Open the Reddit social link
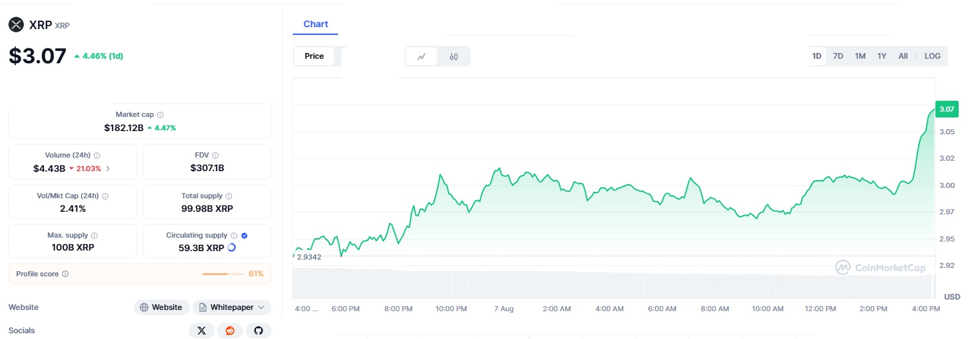The width and height of the screenshot is (980, 339). pyautogui.click(x=230, y=331)
